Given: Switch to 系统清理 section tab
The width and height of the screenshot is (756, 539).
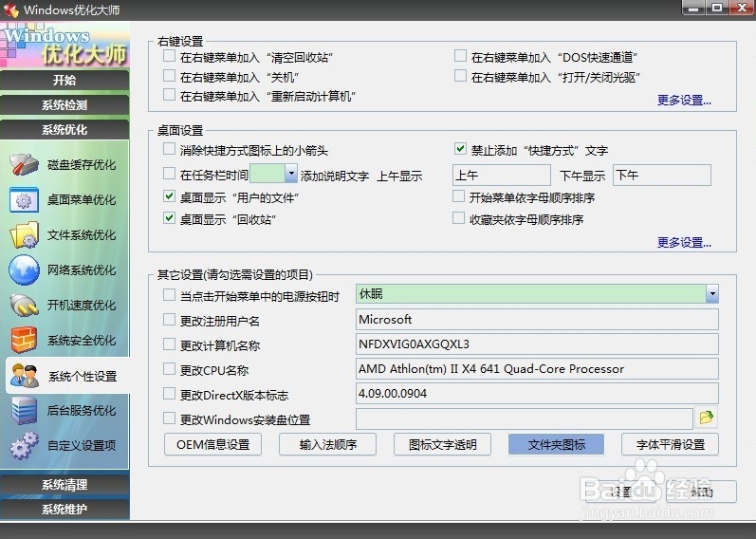Looking at the screenshot, I should [x=65, y=485].
